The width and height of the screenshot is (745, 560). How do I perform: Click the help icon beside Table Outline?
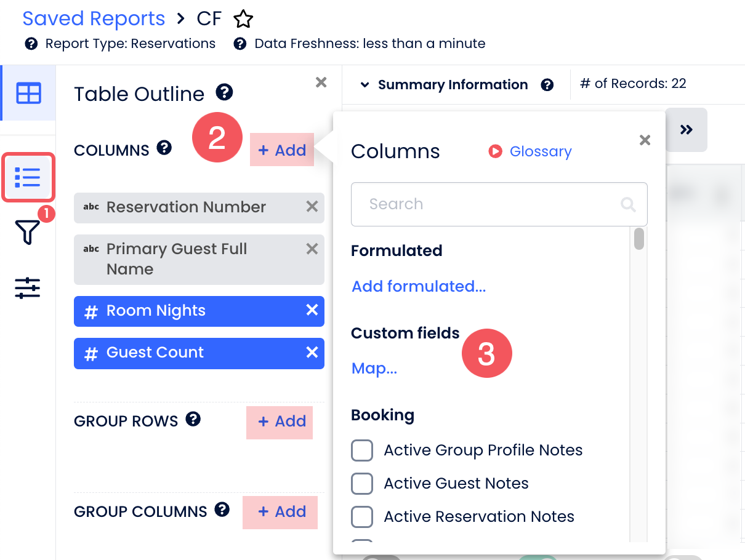pyautogui.click(x=224, y=93)
